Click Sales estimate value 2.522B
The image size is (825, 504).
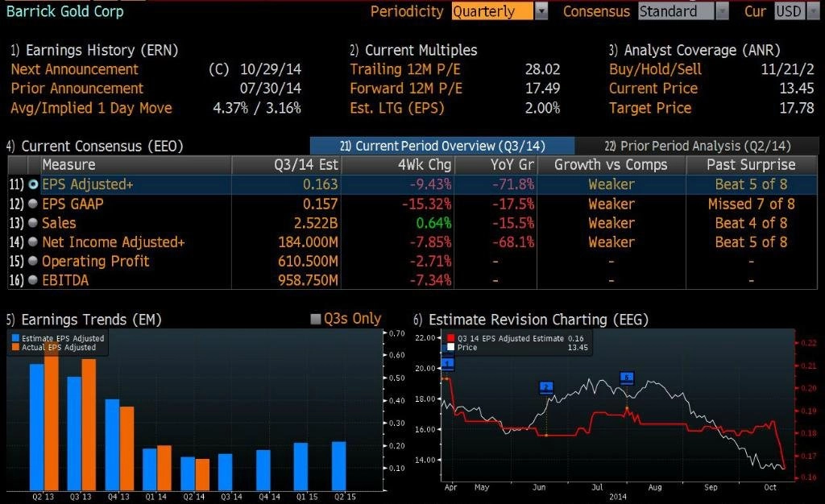point(316,223)
